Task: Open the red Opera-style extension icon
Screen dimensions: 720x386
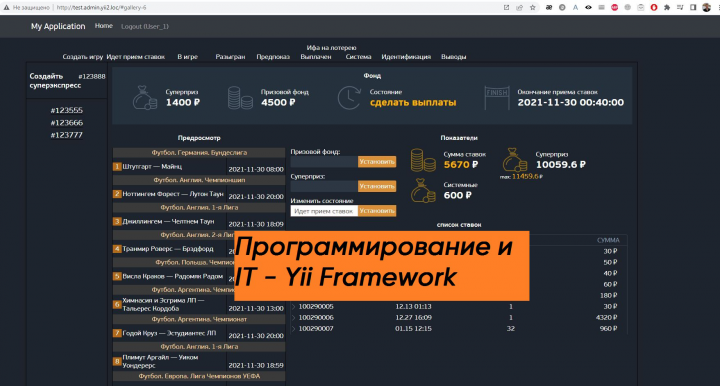Action: click(x=654, y=7)
